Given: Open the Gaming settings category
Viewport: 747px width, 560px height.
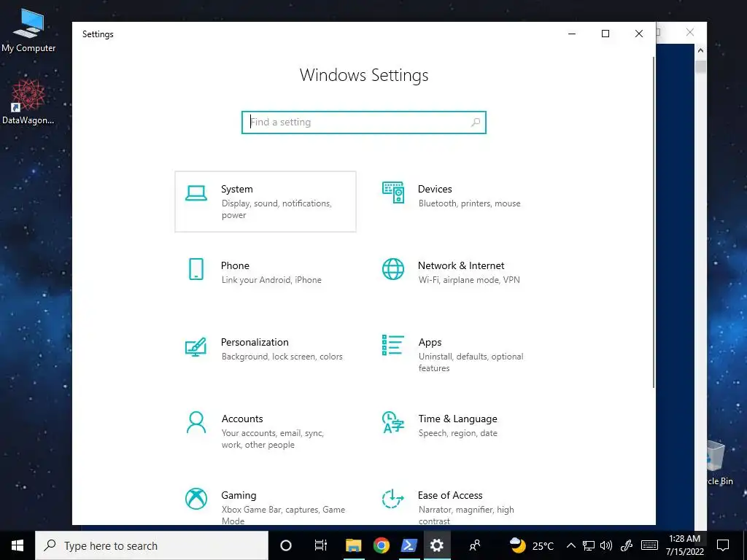Looking at the screenshot, I should [266, 502].
